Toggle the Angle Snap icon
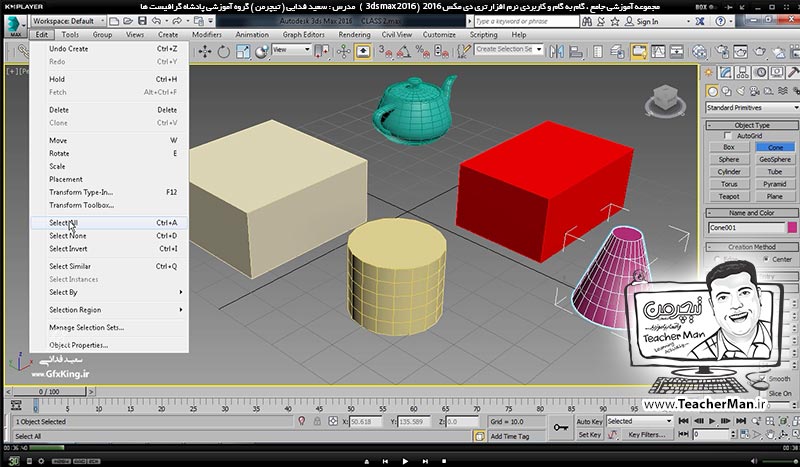800x467 pixels. (x=404, y=52)
